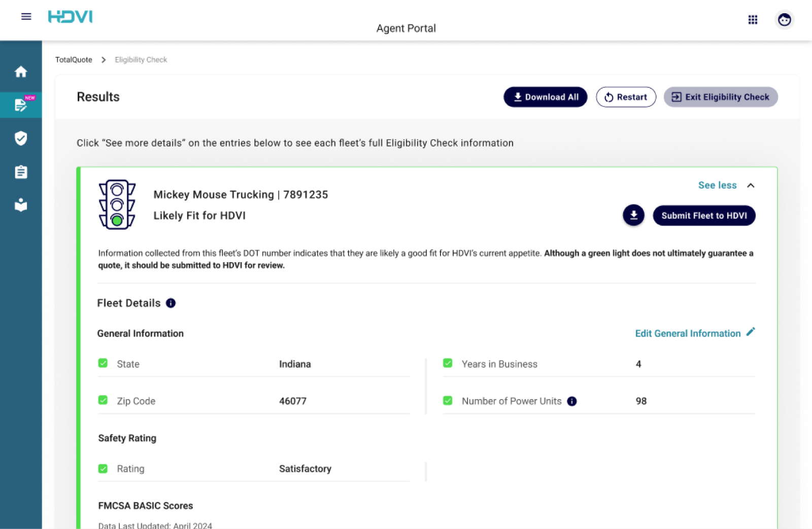The height and width of the screenshot is (529, 812).
Task: Exit Eligibility Check
Action: click(x=721, y=97)
